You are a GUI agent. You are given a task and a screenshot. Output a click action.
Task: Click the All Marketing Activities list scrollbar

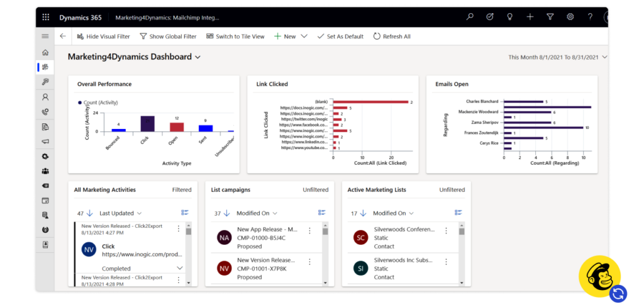point(189,254)
